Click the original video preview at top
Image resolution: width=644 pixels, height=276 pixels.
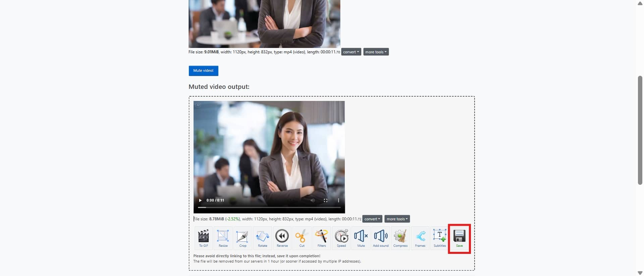click(264, 23)
